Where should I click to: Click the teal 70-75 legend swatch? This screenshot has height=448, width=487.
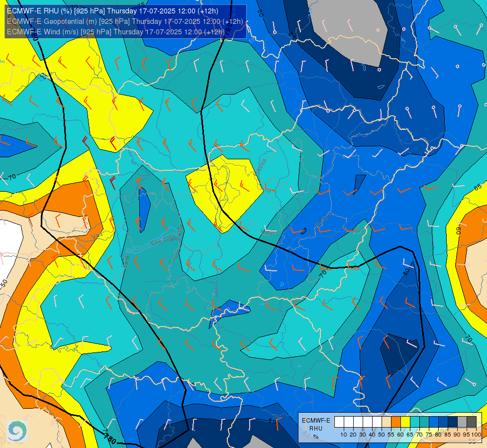pyautogui.click(x=424, y=422)
